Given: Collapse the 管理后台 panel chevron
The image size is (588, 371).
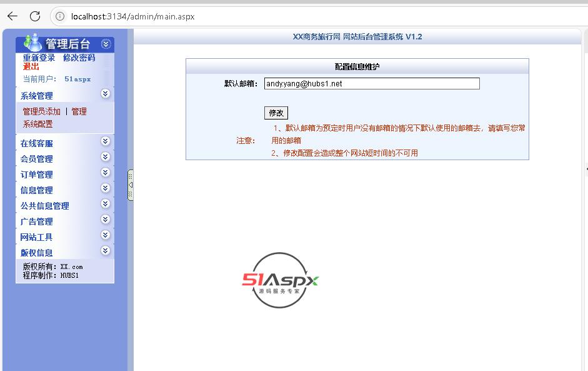Looking at the screenshot, I should coord(106,44).
